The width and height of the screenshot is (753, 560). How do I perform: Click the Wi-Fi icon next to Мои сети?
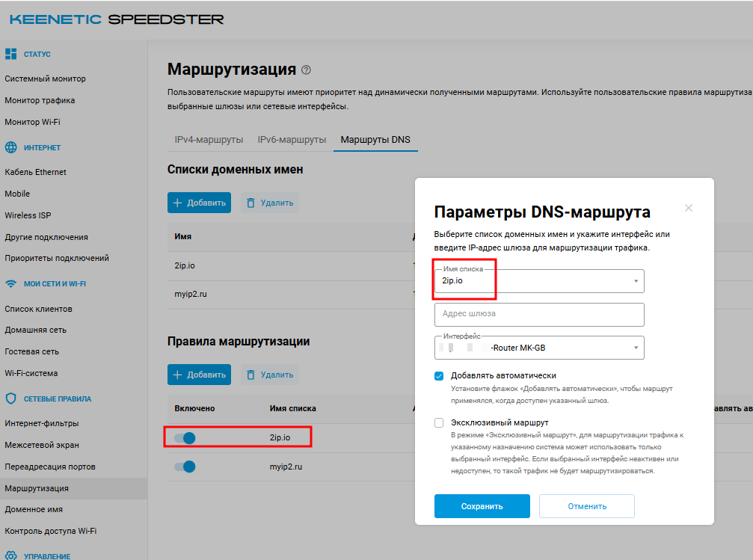[x=11, y=284]
